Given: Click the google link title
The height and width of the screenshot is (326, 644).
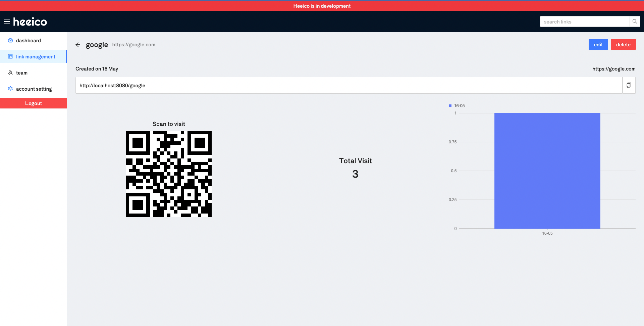Looking at the screenshot, I should 97,45.
